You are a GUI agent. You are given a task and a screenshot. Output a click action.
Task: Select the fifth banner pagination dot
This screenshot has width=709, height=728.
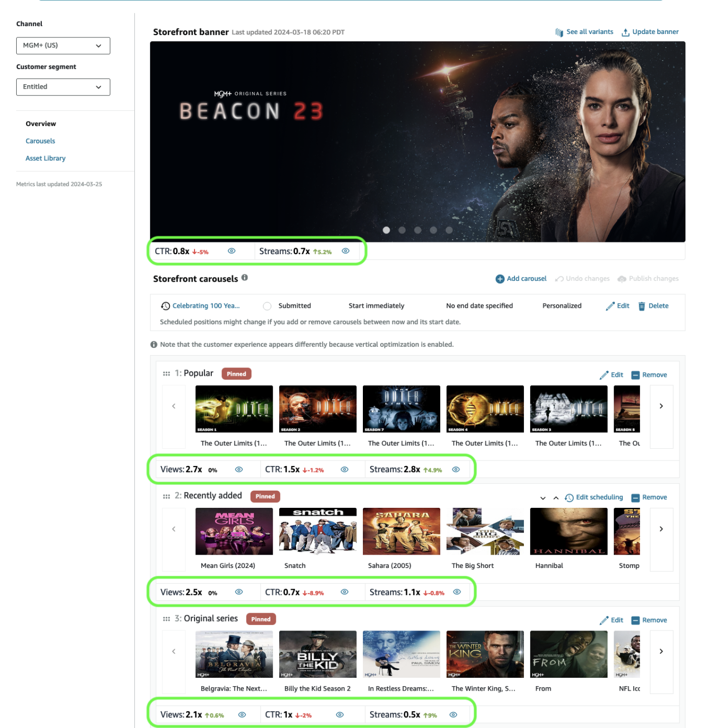[x=449, y=230]
